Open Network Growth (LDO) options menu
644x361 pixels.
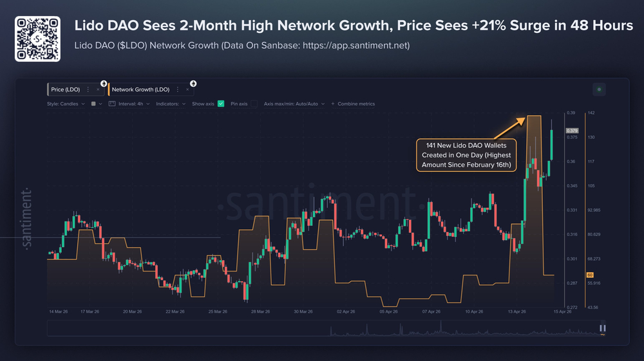(178, 89)
